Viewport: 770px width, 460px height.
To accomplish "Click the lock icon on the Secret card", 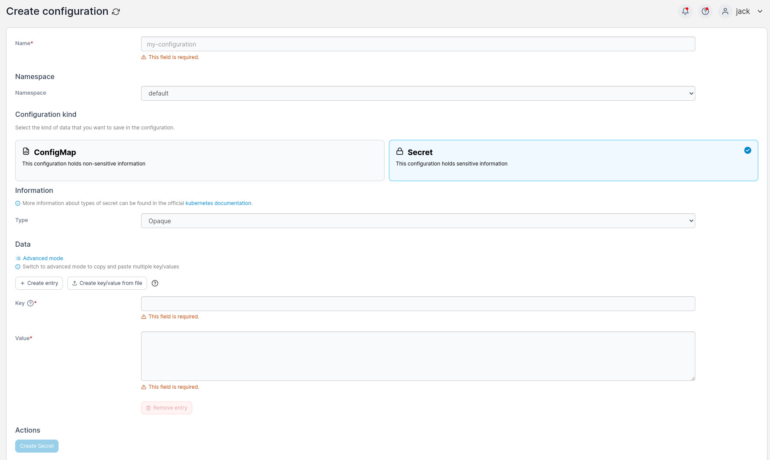I will click(400, 152).
